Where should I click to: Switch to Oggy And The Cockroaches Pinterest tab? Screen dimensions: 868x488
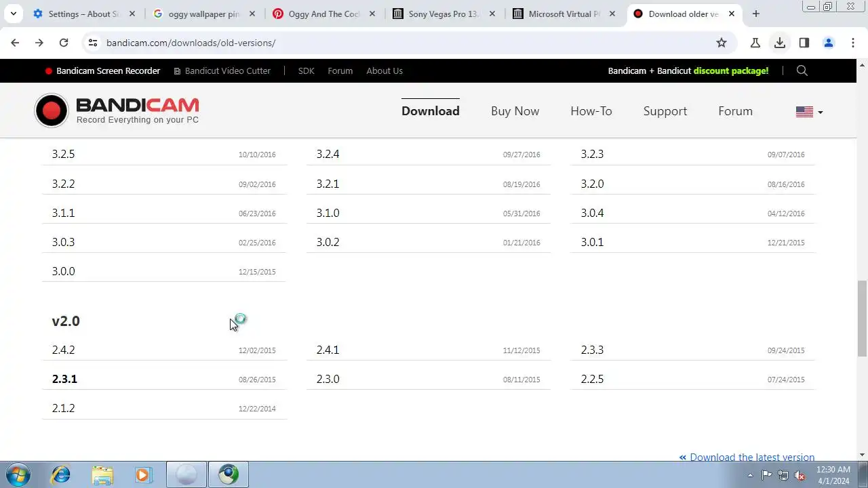(x=323, y=14)
